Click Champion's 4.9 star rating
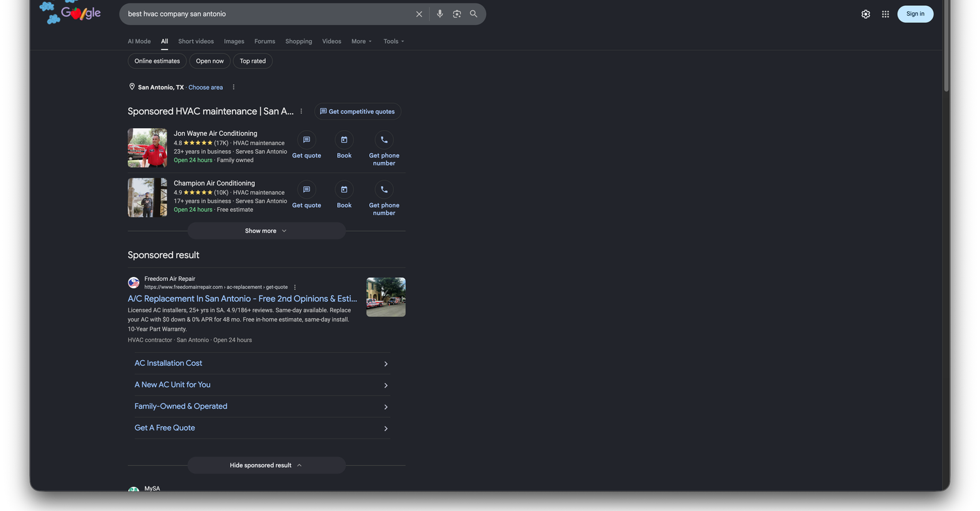 [x=193, y=193]
